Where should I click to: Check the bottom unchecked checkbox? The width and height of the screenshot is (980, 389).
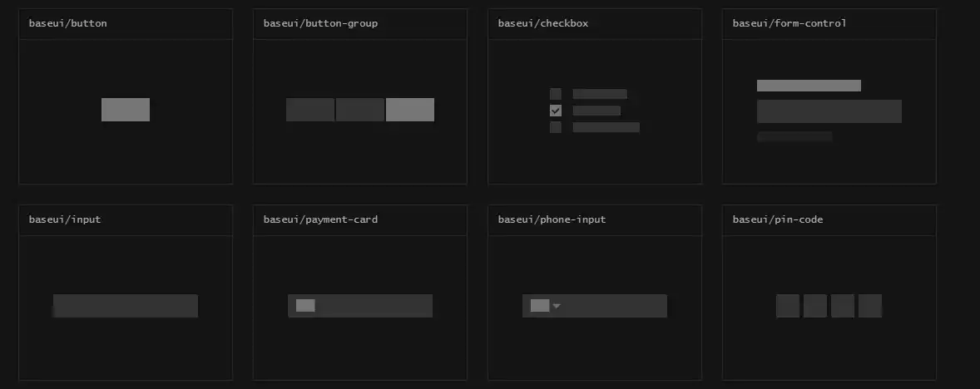pos(556,127)
